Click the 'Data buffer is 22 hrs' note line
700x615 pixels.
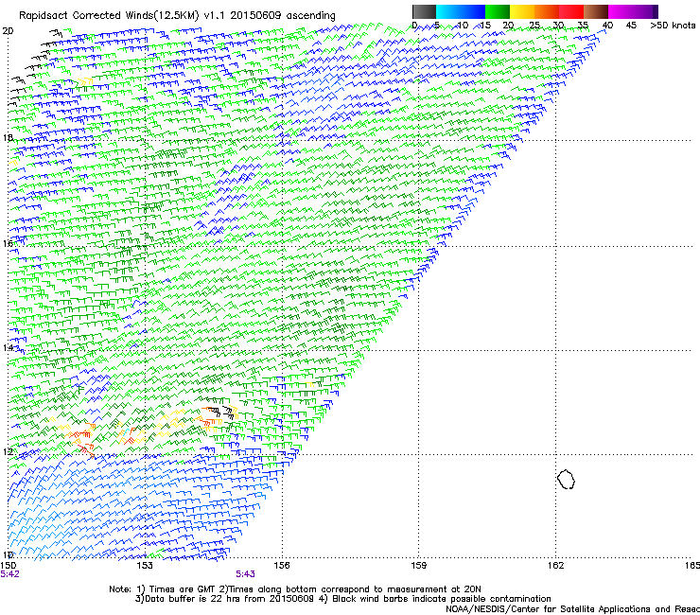(x=342, y=599)
